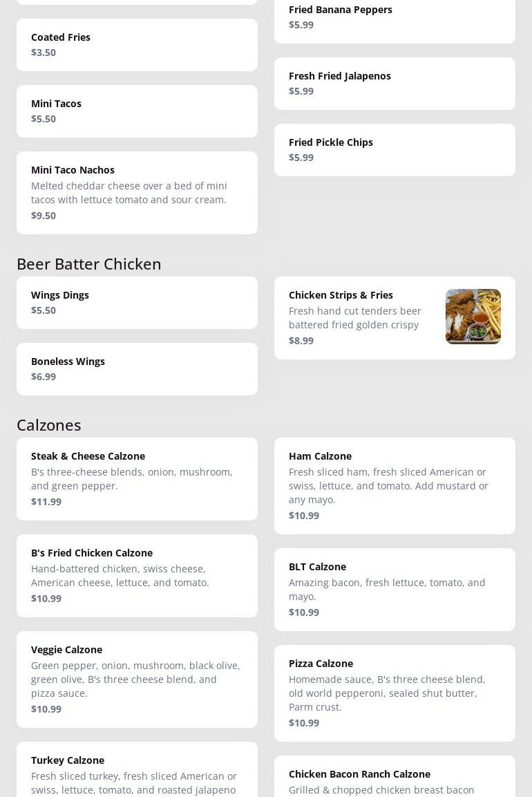532x797 pixels.
Task: Pick the Fresh Fried Jalapenos item
Action: pos(395,84)
